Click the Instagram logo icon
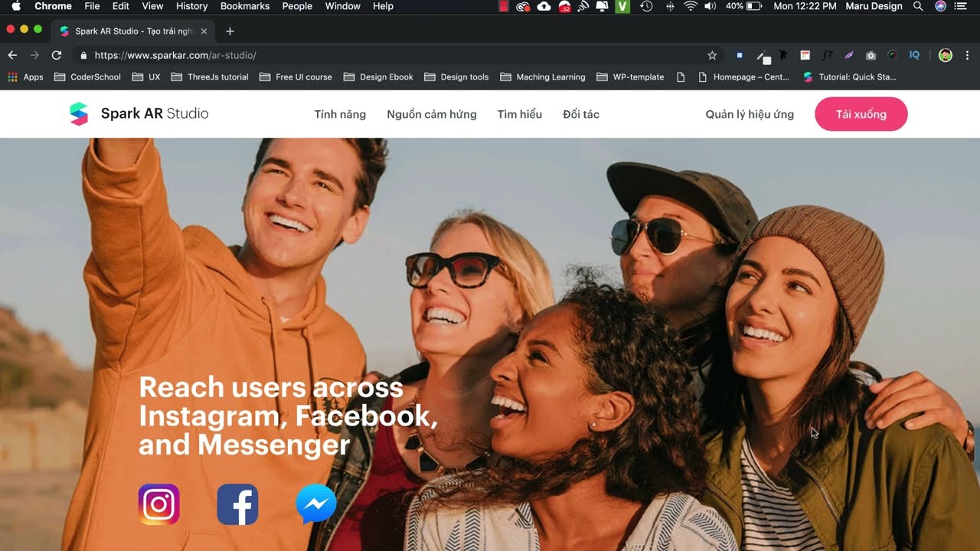Viewport: 980px width, 551px height. click(159, 504)
